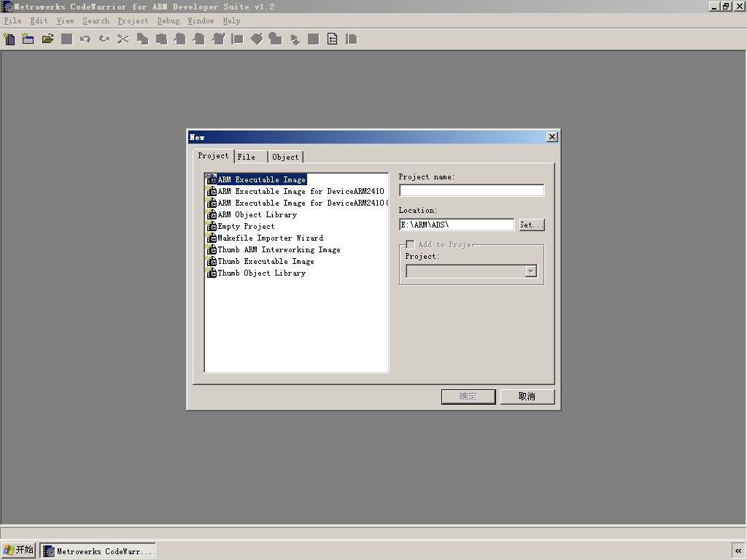
Task: Click the Copy toolbar icon
Action: (x=142, y=39)
